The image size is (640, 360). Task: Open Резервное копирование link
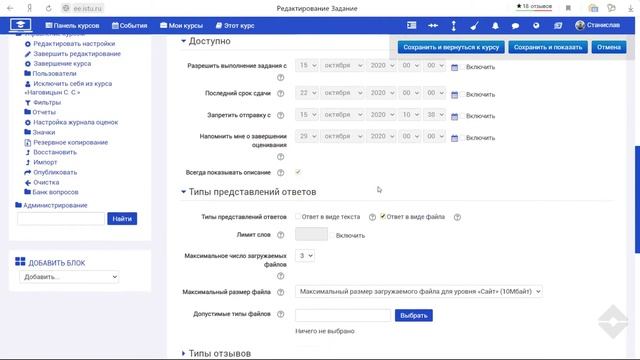pos(70,142)
